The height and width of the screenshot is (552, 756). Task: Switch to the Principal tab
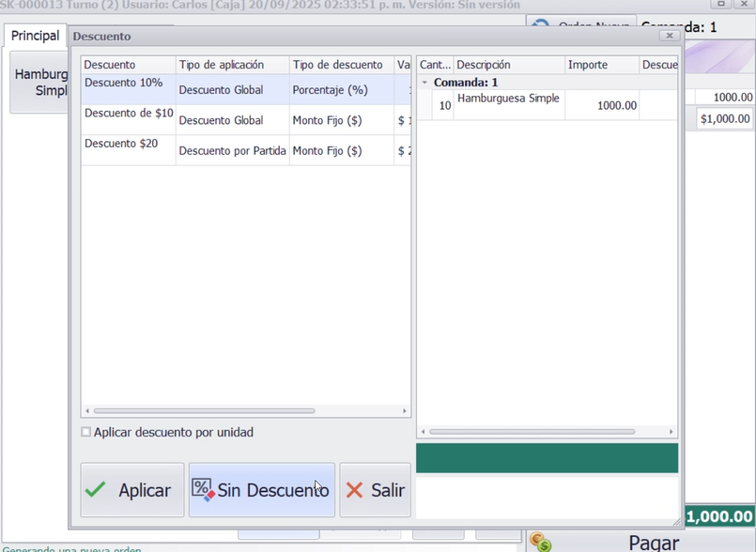[35, 36]
